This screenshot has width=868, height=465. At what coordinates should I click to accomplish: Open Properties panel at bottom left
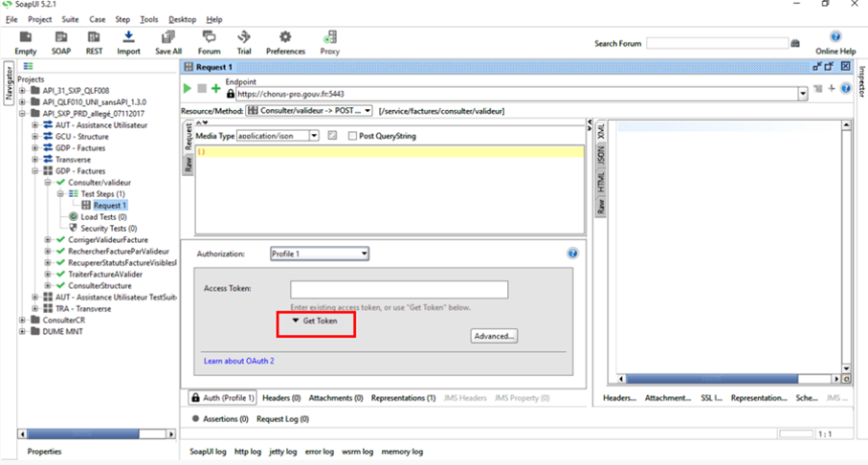tap(44, 452)
